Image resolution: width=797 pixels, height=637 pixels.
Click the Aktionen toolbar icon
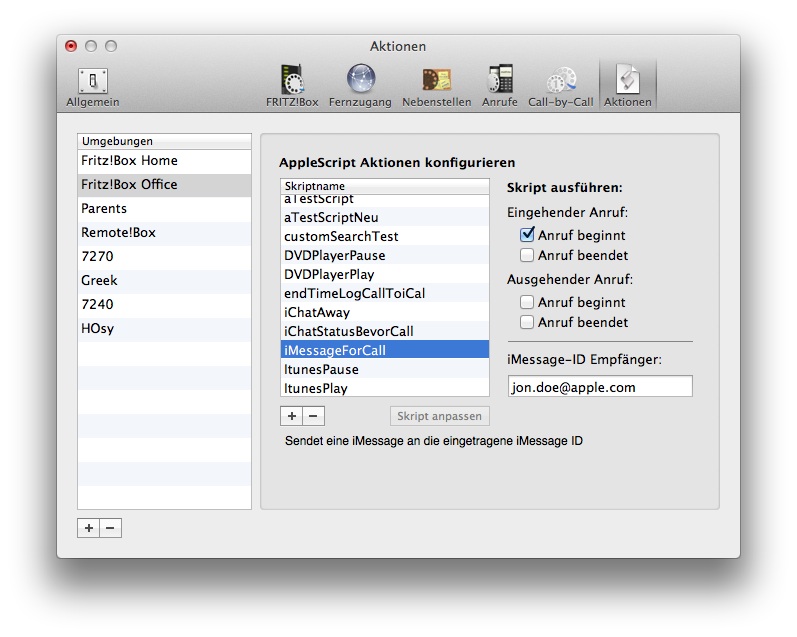(x=628, y=86)
